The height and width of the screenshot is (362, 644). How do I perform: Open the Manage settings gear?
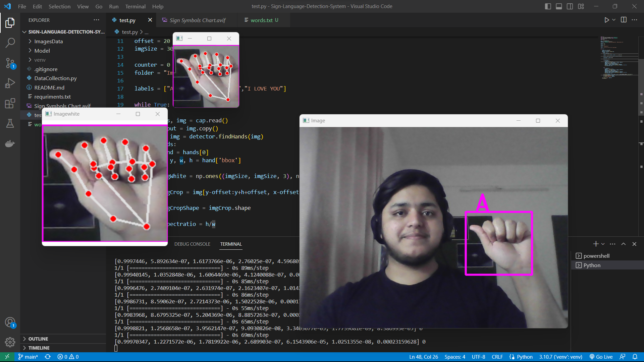pos(10,342)
